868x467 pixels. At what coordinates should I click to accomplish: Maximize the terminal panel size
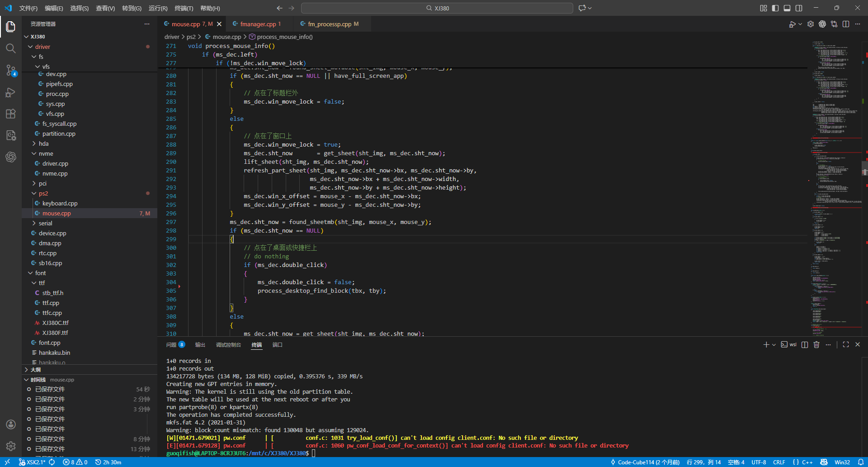coord(846,345)
